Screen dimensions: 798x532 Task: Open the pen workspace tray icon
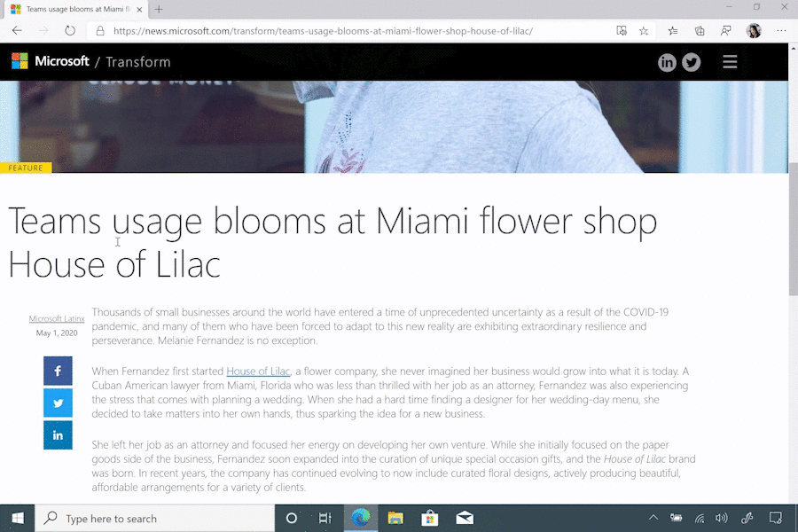(747, 518)
